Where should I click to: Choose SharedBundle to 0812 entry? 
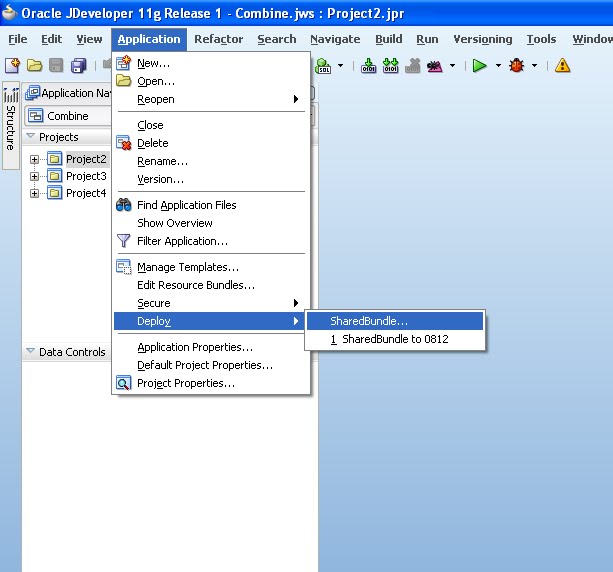click(395, 339)
